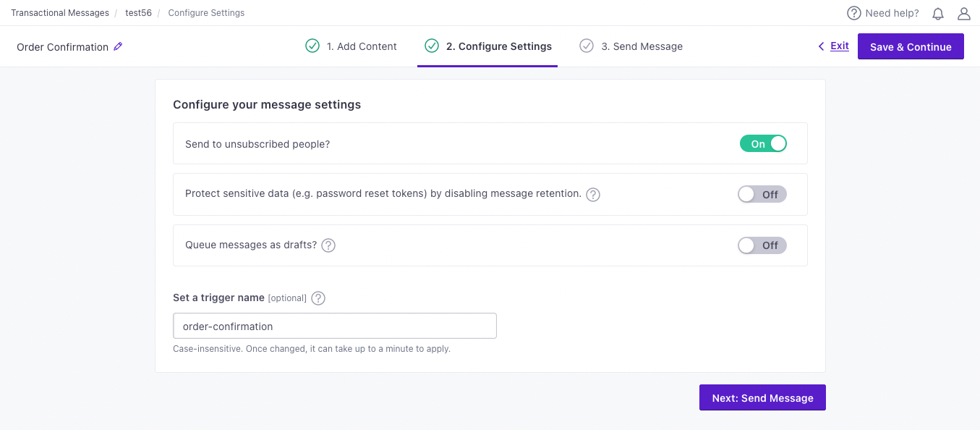
Task: Click the Configure Settings breadcrumb text
Action: click(x=206, y=13)
